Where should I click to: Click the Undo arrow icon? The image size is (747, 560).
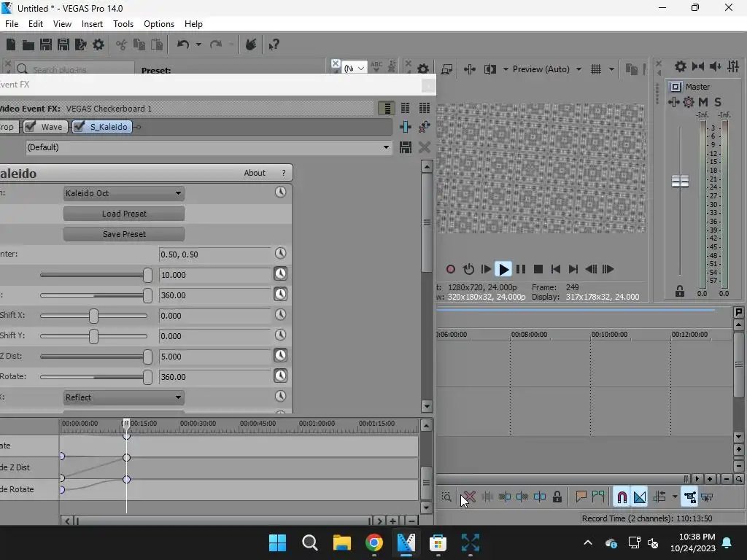(x=183, y=44)
